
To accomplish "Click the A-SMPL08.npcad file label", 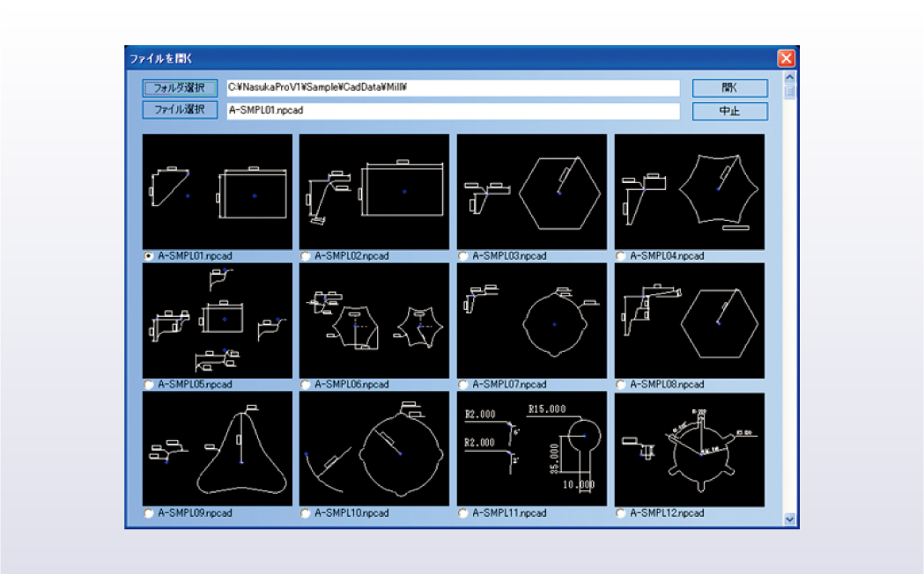I will coord(667,385).
